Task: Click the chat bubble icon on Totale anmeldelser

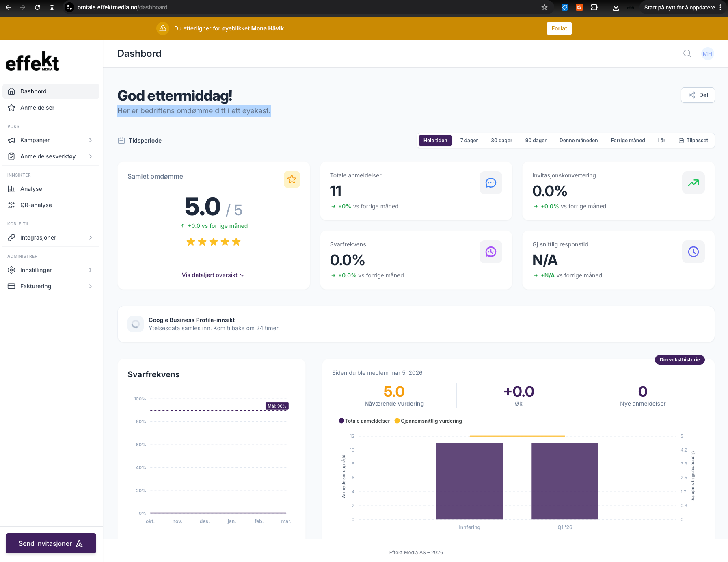Action: [490, 183]
